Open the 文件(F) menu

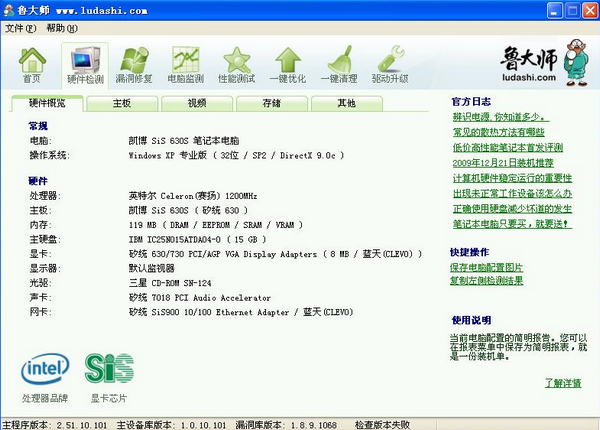point(20,28)
